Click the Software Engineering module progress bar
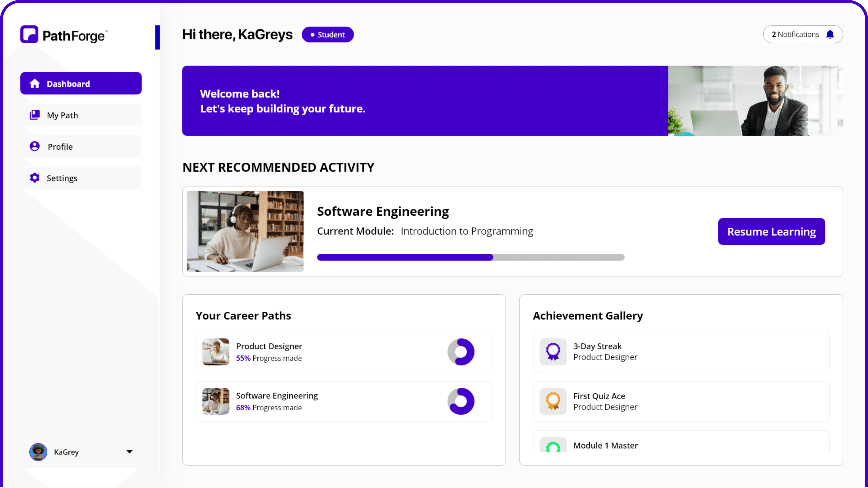 pyautogui.click(x=471, y=258)
